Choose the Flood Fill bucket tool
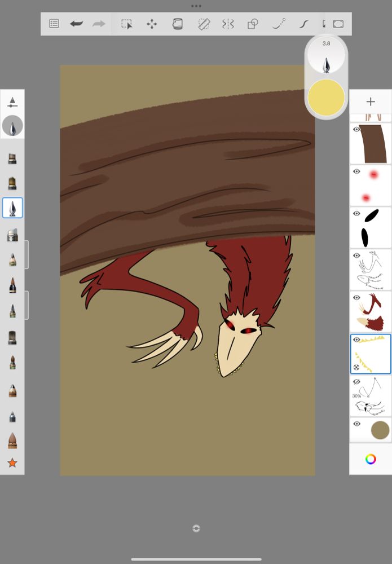This screenshot has width=392, height=564. [x=177, y=24]
